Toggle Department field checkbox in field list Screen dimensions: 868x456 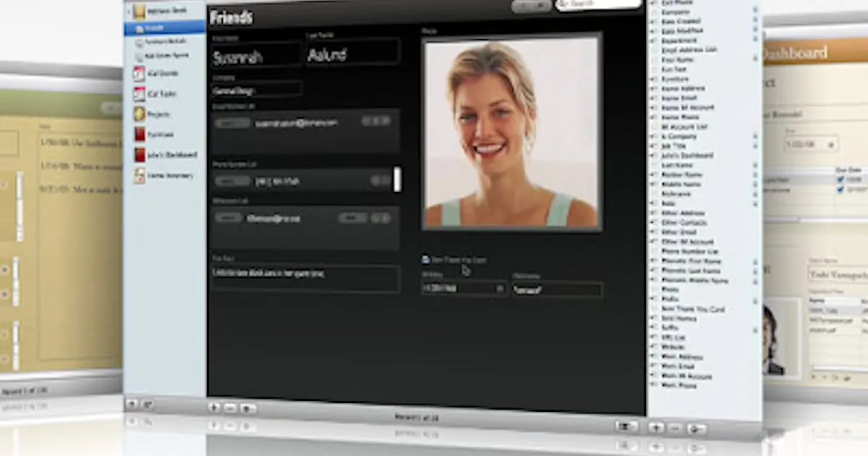coord(655,41)
